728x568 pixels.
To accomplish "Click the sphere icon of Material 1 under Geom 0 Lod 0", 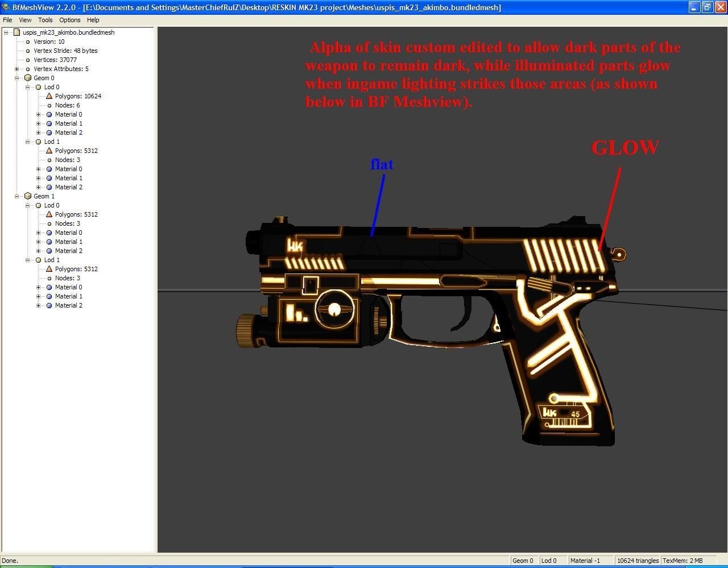I will pyautogui.click(x=49, y=123).
